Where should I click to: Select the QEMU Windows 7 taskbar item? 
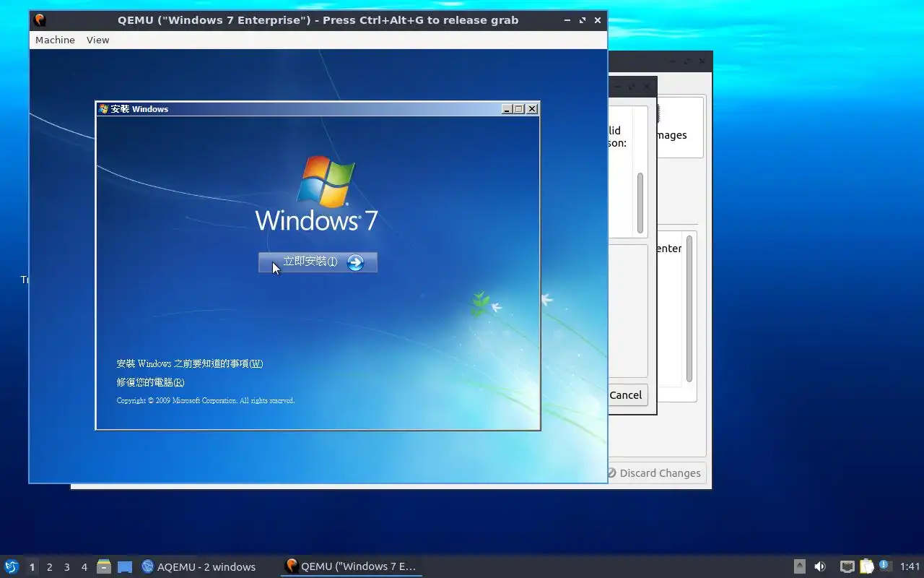pos(351,566)
